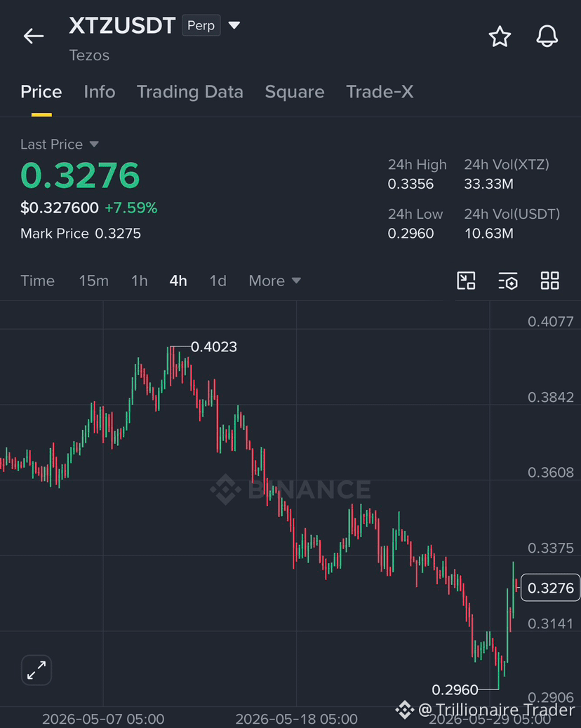
Task: Select the 15m timeframe
Action: coord(93,281)
